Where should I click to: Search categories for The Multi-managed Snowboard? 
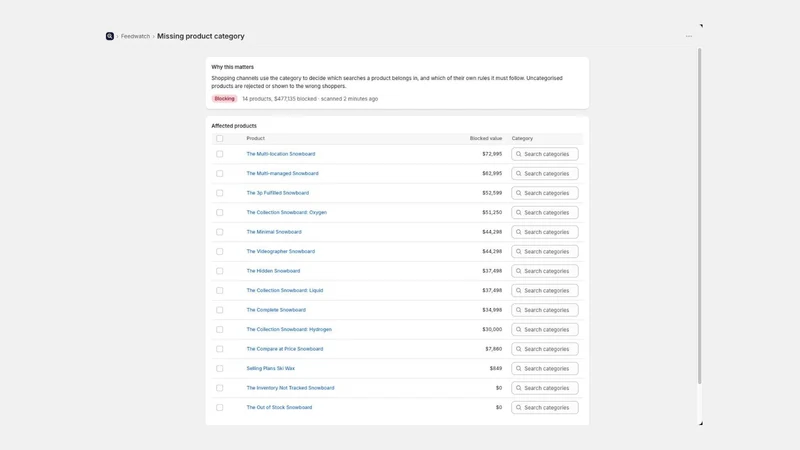[544, 173]
